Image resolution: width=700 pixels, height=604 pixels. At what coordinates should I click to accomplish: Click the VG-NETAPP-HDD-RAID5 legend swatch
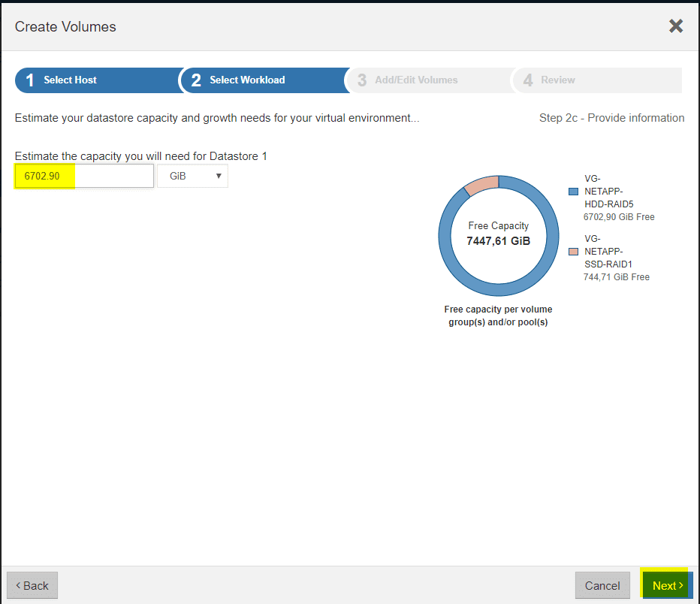(572, 191)
